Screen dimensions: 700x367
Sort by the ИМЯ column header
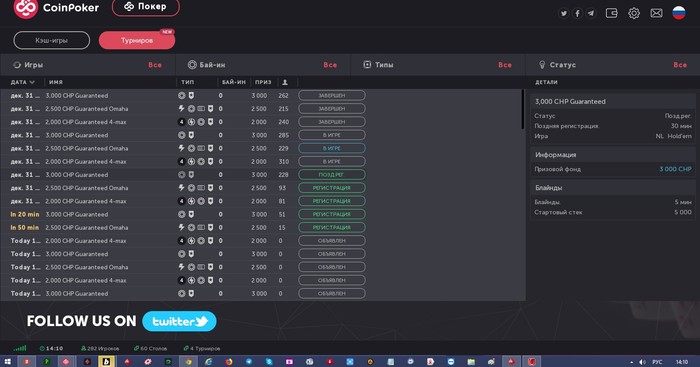point(56,82)
